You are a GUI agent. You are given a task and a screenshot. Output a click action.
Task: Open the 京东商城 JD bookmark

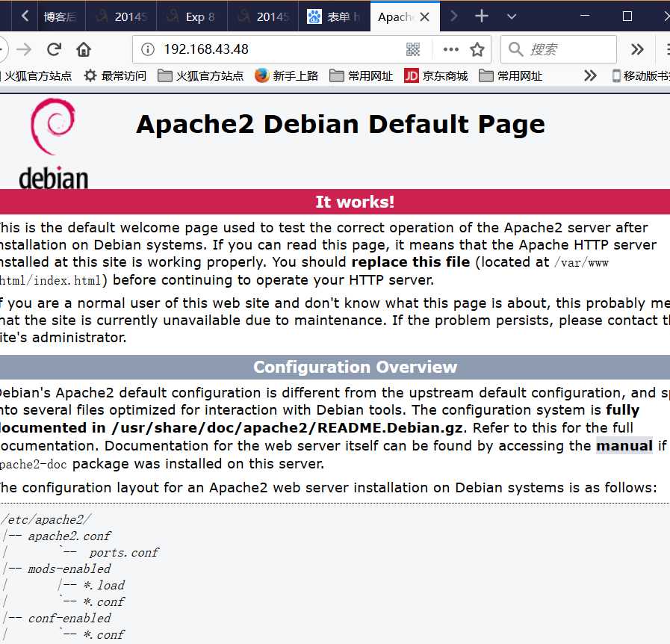point(436,76)
